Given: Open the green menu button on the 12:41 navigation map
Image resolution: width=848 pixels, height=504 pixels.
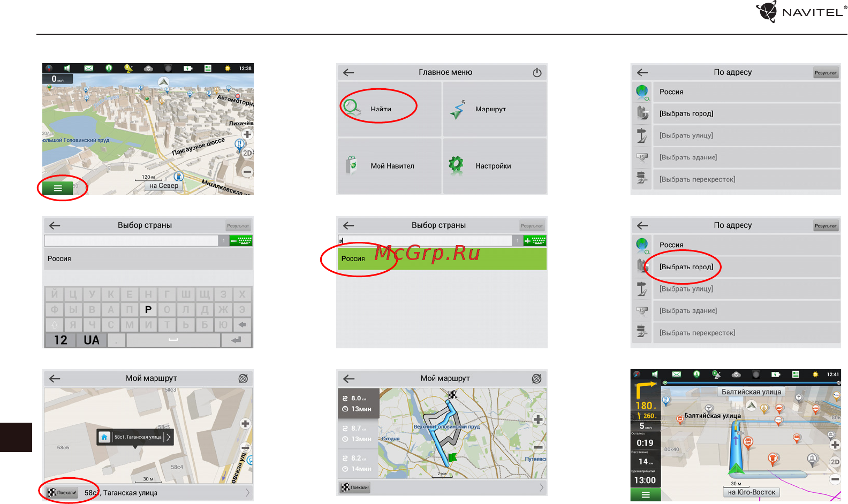Looking at the screenshot, I should [646, 495].
